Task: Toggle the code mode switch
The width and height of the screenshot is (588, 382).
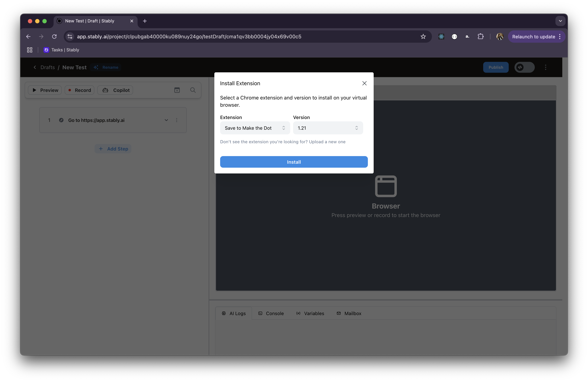Action: click(524, 67)
